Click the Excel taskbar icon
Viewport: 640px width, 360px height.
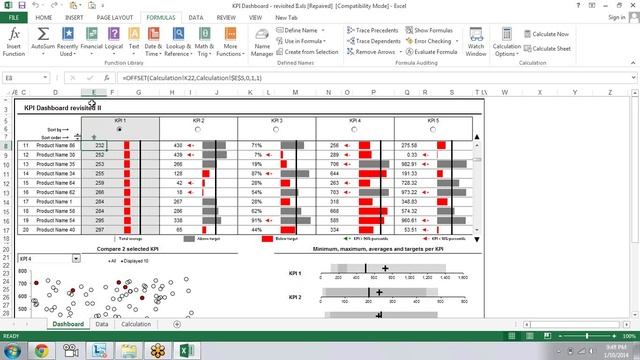click(186, 351)
